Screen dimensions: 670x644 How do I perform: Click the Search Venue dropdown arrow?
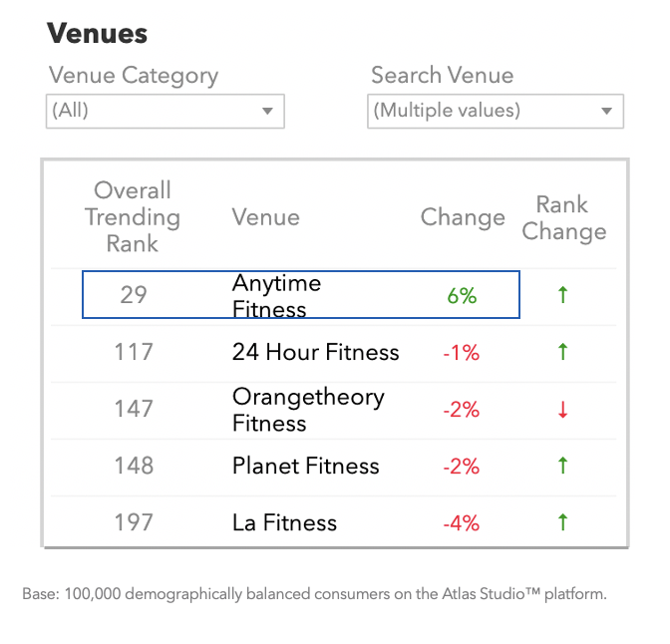606,111
